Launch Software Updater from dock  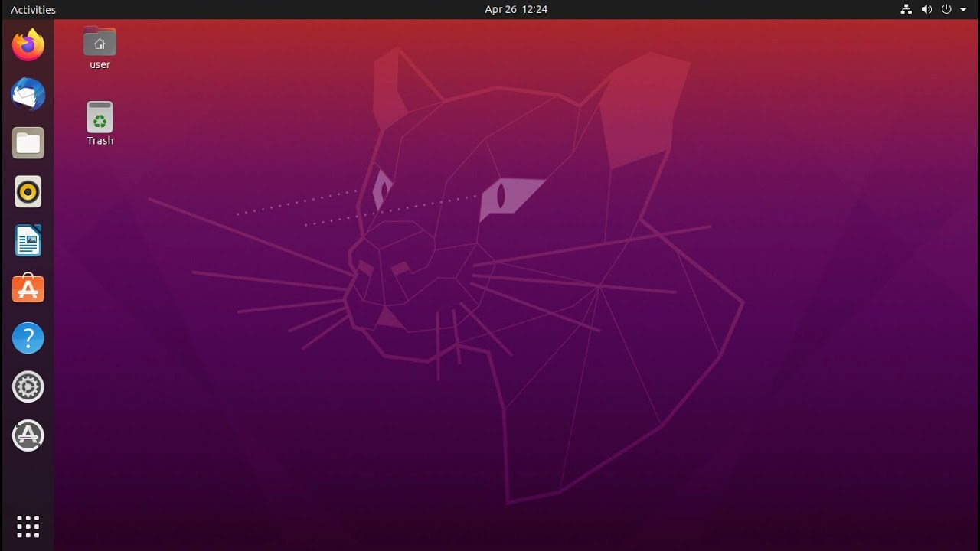coord(28,435)
